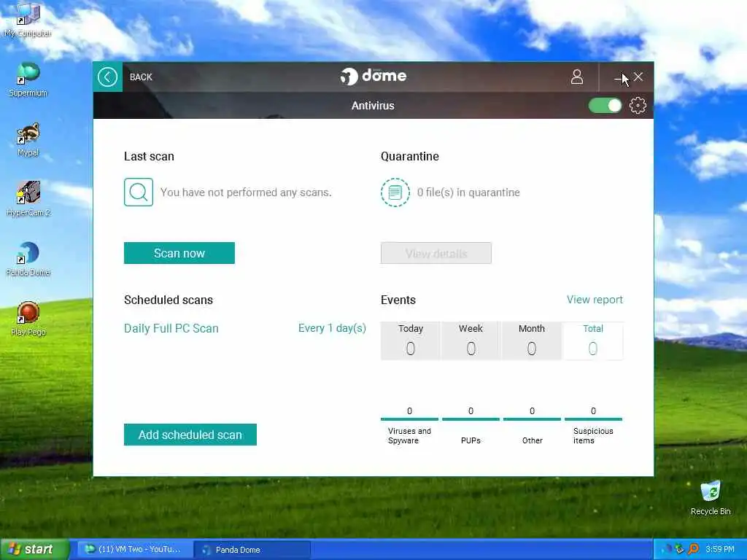Click the Scan now button
The width and height of the screenshot is (747, 560).
point(179,253)
